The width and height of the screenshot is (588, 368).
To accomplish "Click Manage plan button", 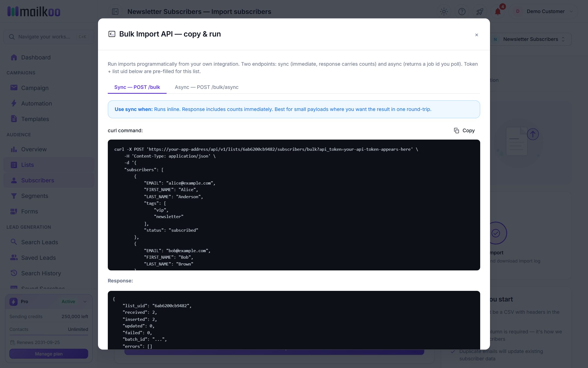I will point(49,354).
